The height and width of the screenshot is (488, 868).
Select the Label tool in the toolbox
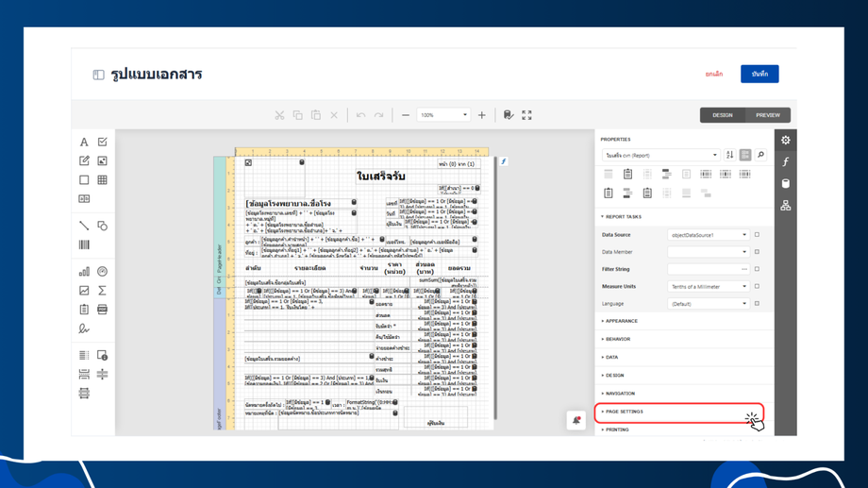click(84, 143)
